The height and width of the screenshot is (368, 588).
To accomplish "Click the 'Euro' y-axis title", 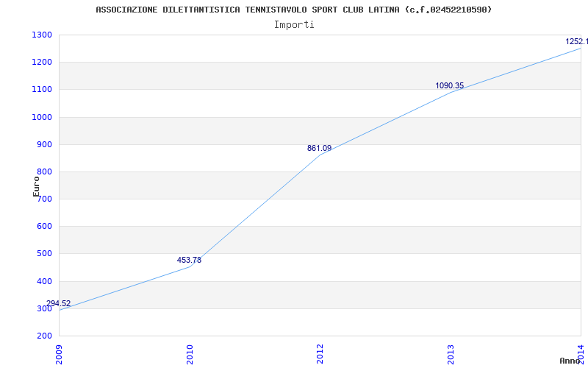I will 36,186.
